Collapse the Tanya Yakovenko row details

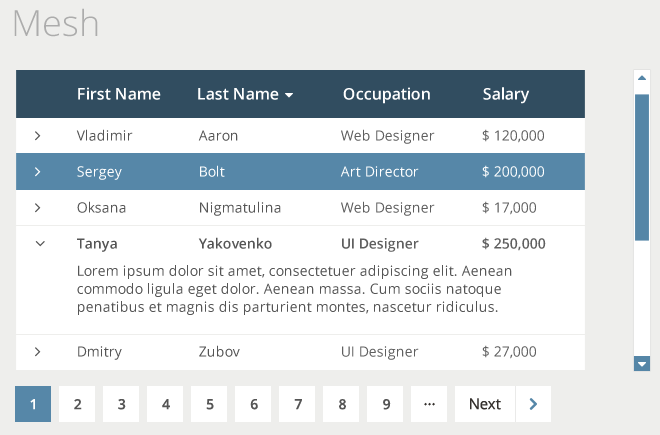point(40,243)
